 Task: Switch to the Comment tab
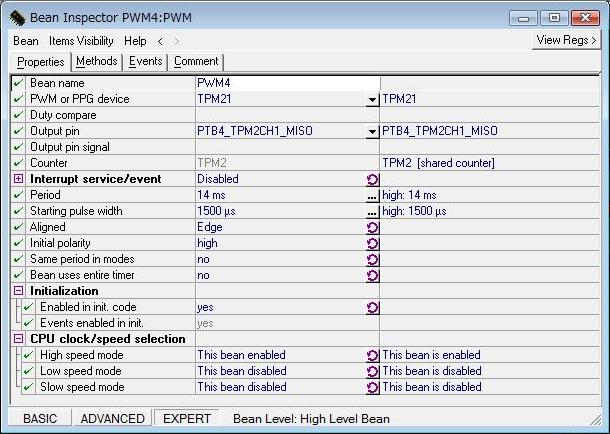pyautogui.click(x=196, y=61)
